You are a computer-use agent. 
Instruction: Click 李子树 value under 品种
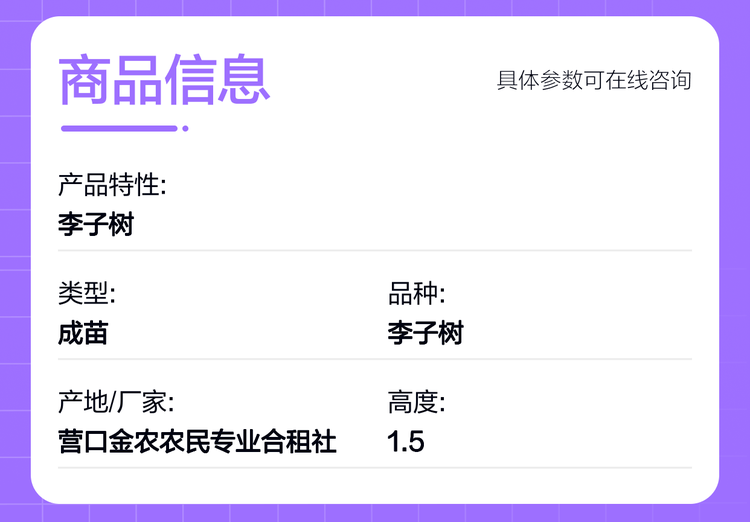coord(425,333)
